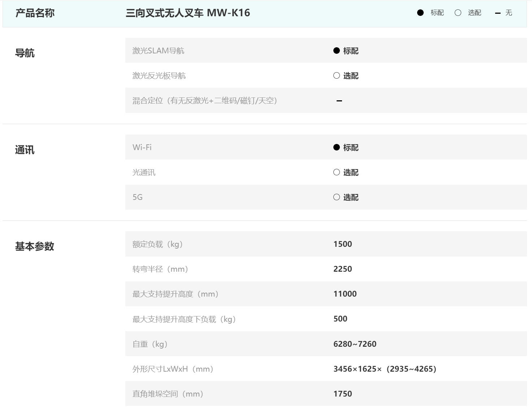Click the 基本参数 section heading

point(34,246)
